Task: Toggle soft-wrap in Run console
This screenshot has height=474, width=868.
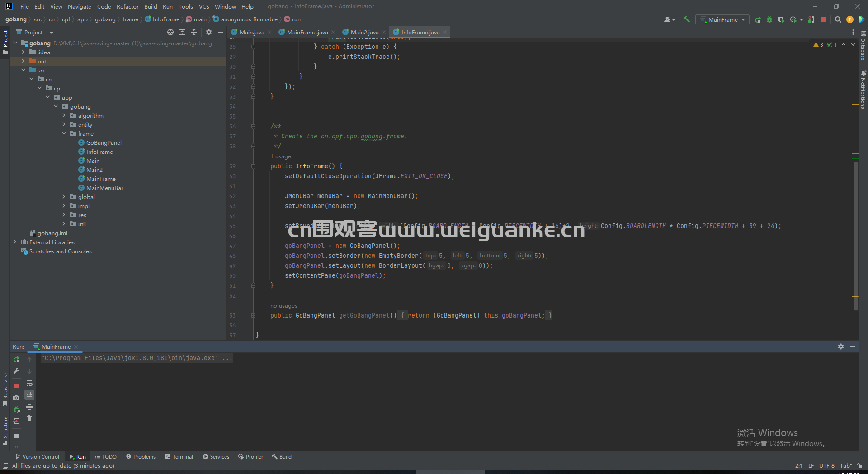Action: (29, 383)
